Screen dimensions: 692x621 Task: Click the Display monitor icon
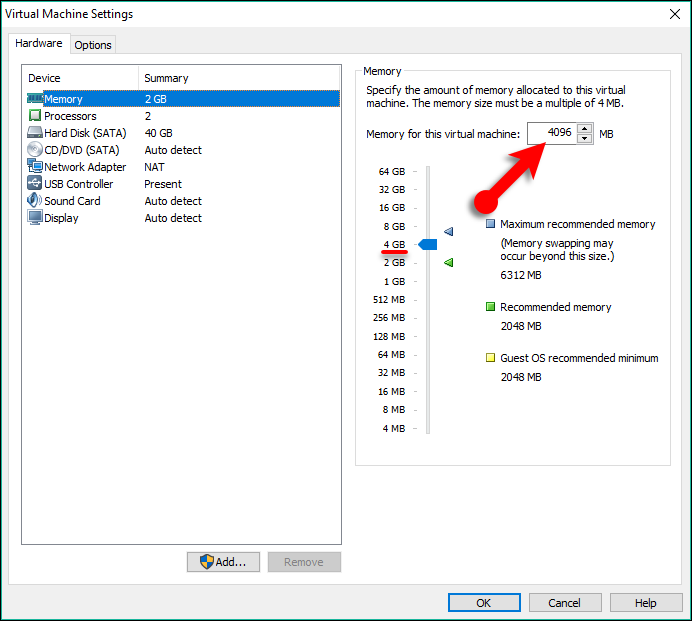click(x=35, y=218)
